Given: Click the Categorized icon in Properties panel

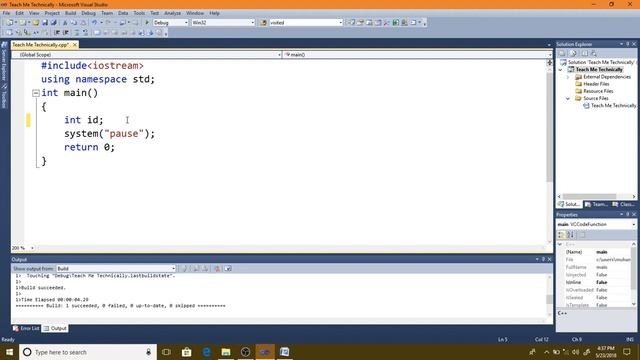Looking at the screenshot, I should (x=561, y=235).
